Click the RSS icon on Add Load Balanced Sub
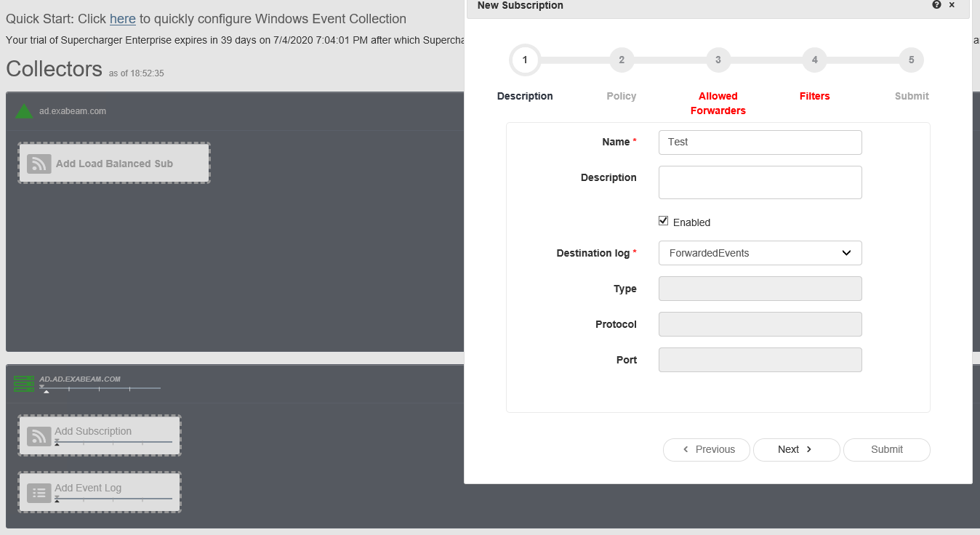Image resolution: width=980 pixels, height=535 pixels. [x=39, y=164]
